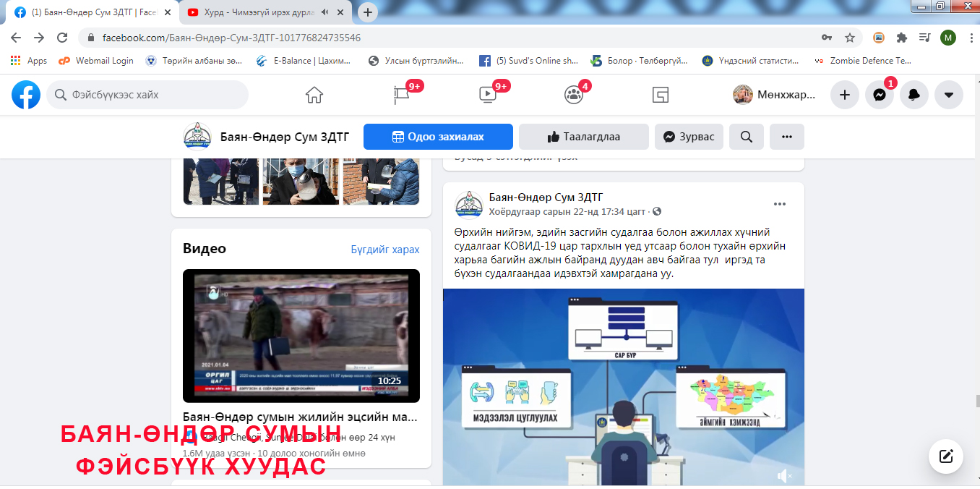The width and height of the screenshot is (980, 489).
Task: Open the Groups icon
Action: coord(573,95)
